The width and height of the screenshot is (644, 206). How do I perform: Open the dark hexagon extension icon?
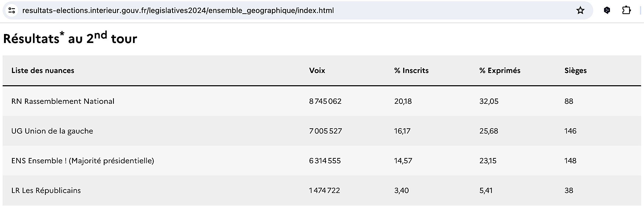point(607,11)
